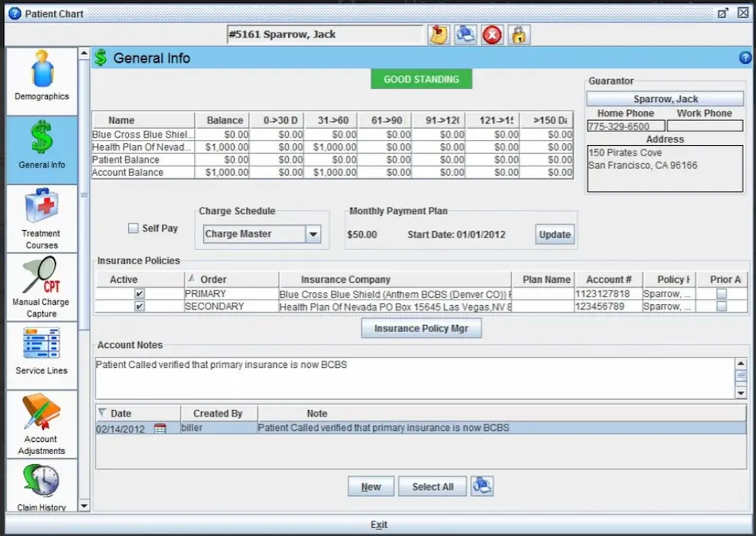
Task: View the Service Lines section
Action: pyautogui.click(x=41, y=353)
